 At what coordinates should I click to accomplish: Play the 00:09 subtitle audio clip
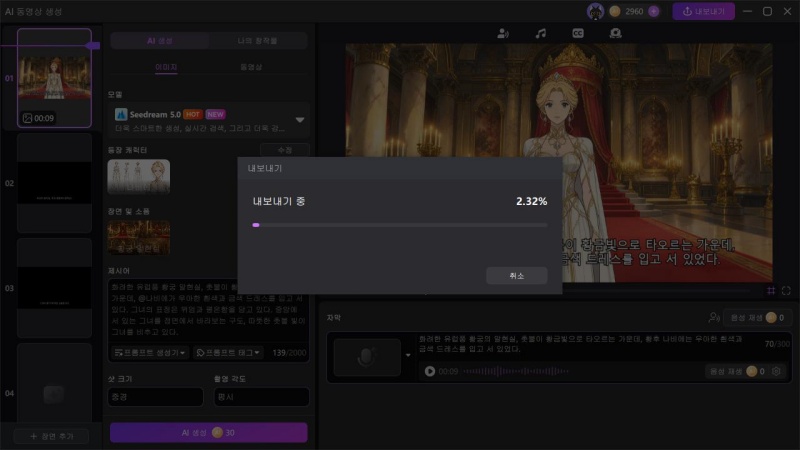tap(430, 371)
